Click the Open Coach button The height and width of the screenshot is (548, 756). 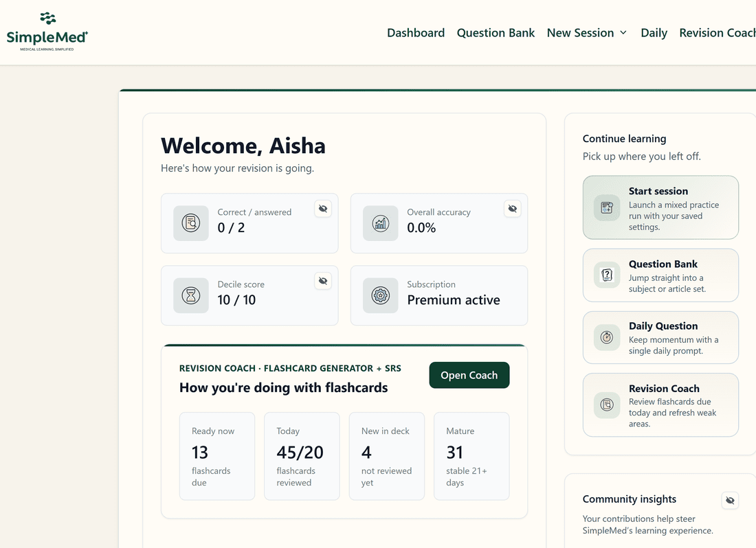[469, 375]
